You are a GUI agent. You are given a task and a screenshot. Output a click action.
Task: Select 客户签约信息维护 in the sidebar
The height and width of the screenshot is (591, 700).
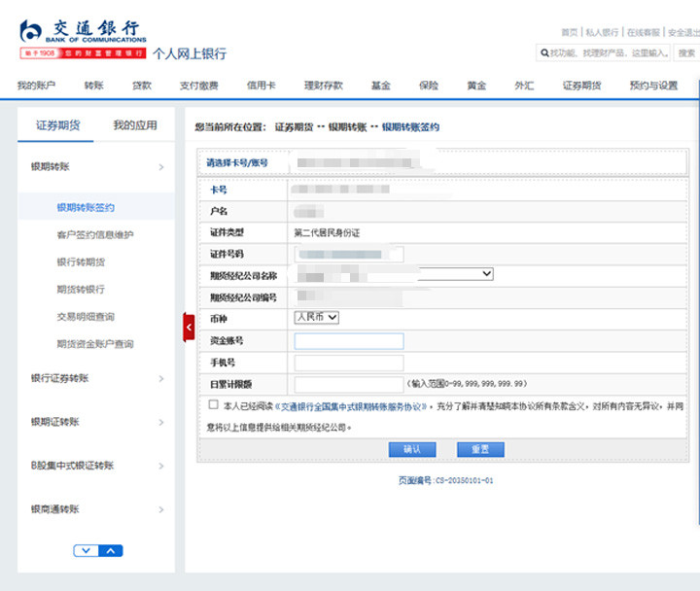(95, 235)
